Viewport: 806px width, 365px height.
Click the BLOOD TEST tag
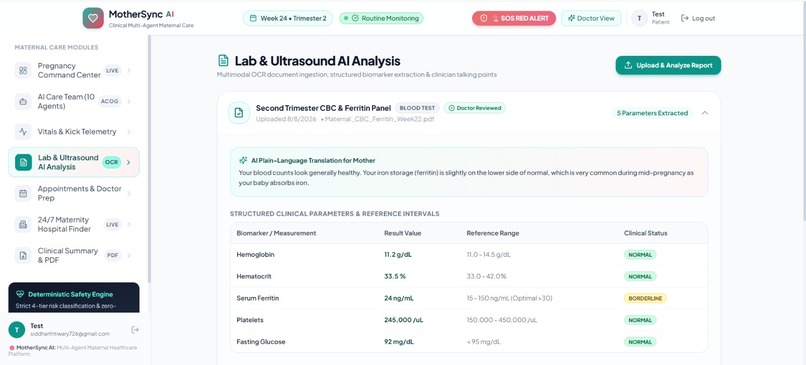tap(417, 108)
